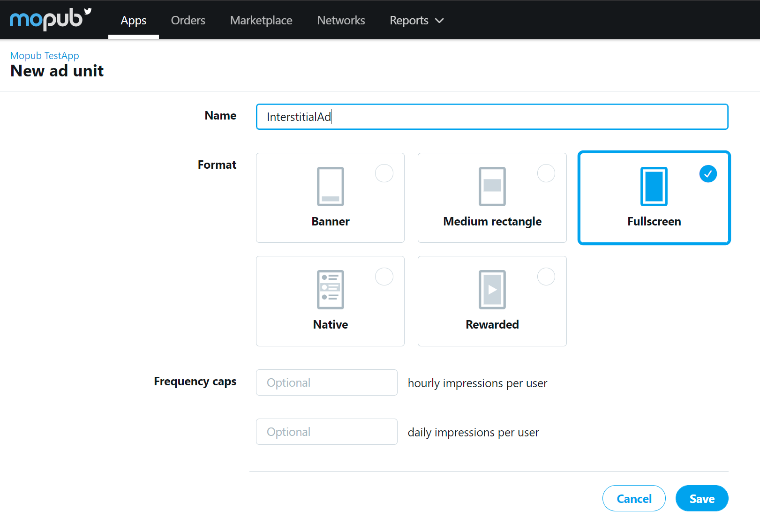Click the Fullscreen format phone icon
The image size is (760, 532).
(654, 187)
